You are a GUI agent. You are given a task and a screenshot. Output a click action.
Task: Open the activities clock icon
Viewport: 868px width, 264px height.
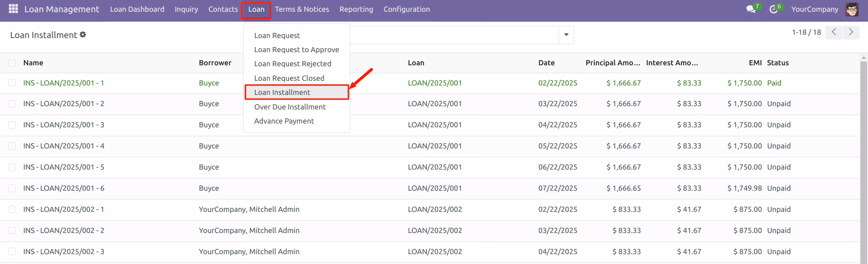[x=773, y=9]
